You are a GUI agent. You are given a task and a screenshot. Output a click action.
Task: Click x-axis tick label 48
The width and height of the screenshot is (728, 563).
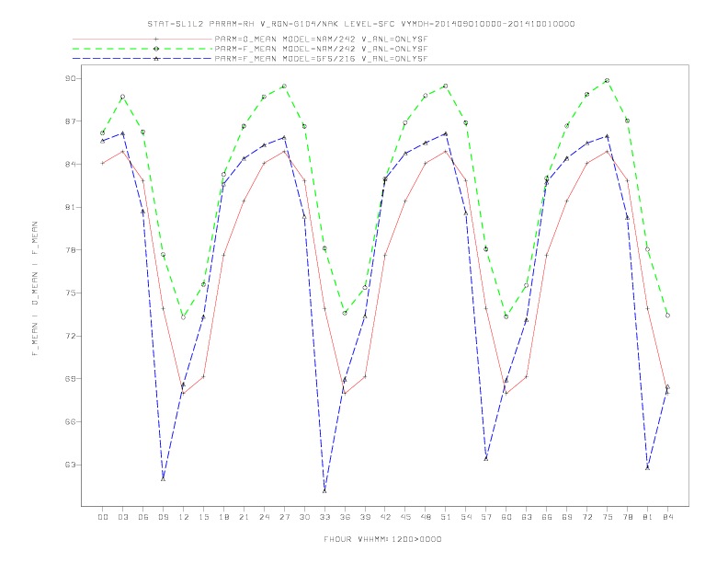click(426, 517)
